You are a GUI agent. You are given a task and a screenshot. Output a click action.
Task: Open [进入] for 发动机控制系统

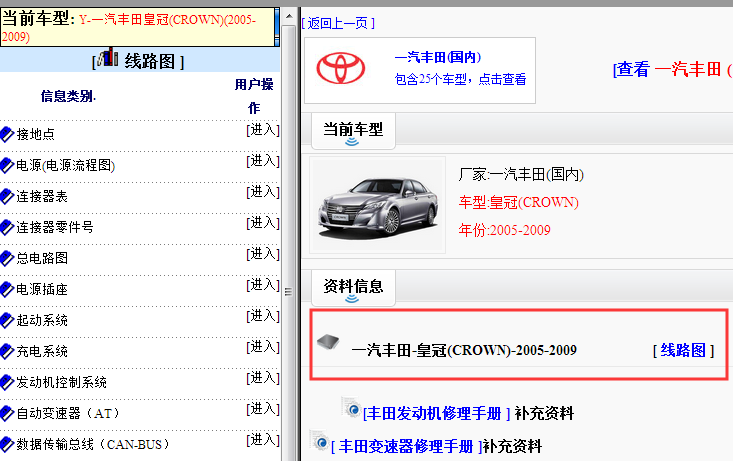point(263,378)
